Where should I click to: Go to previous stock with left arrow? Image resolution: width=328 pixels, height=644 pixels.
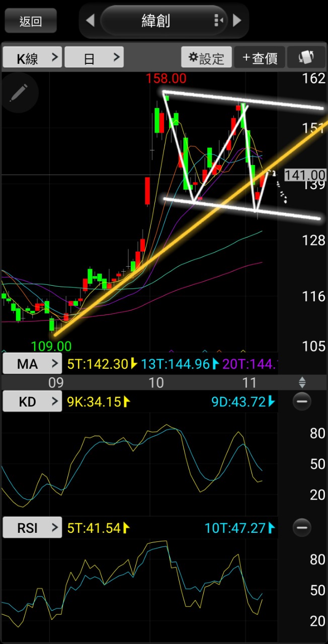tap(90, 21)
